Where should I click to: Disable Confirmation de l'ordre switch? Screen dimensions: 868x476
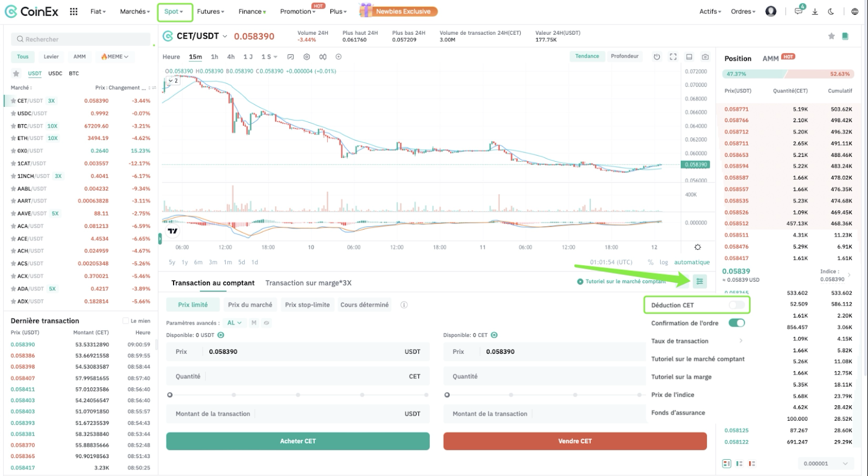736,323
